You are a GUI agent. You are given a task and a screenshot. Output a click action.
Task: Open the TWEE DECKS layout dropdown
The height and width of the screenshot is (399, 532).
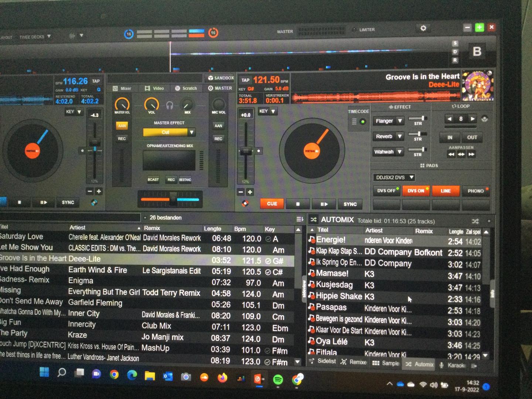(35, 37)
